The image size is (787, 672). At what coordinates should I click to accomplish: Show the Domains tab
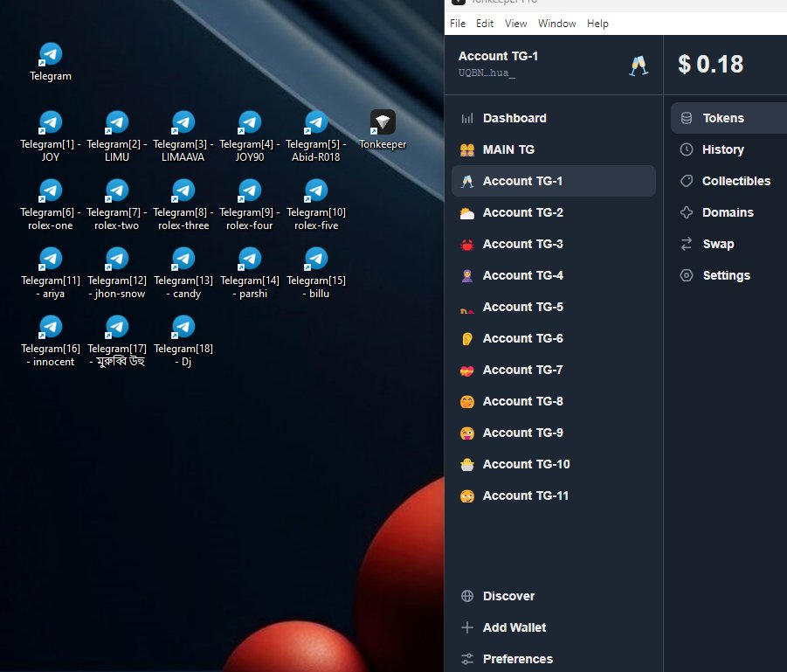[728, 212]
